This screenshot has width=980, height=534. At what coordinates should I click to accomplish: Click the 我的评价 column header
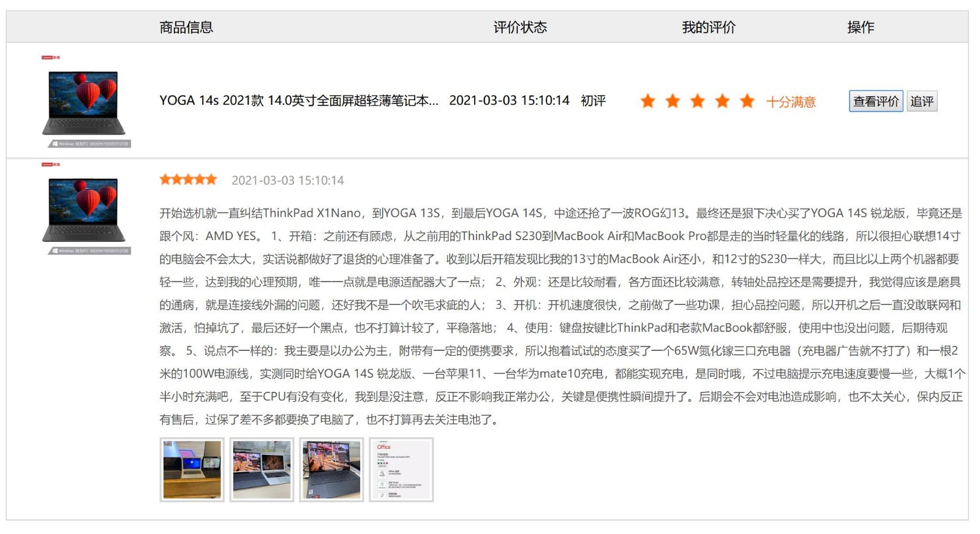(709, 27)
